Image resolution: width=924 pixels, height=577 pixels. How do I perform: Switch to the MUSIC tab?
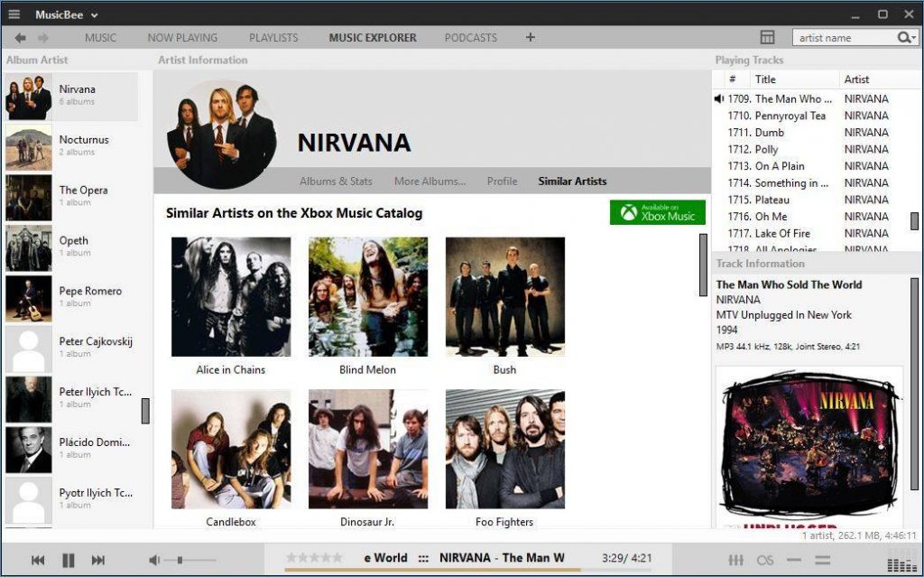(x=100, y=38)
